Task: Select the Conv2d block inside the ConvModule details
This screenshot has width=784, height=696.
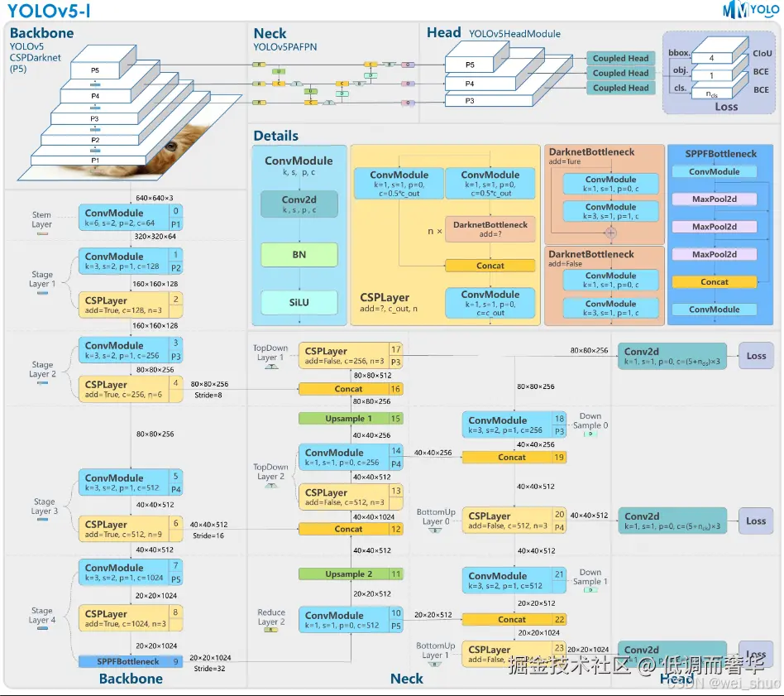Action: 299,204
